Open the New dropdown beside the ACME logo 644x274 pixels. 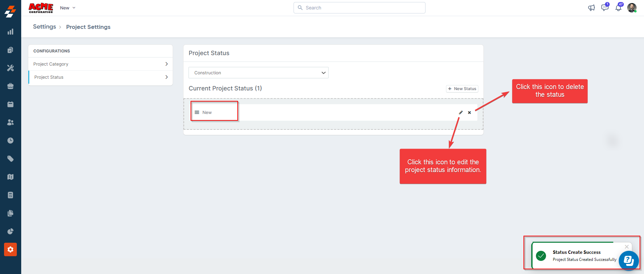coord(68,8)
